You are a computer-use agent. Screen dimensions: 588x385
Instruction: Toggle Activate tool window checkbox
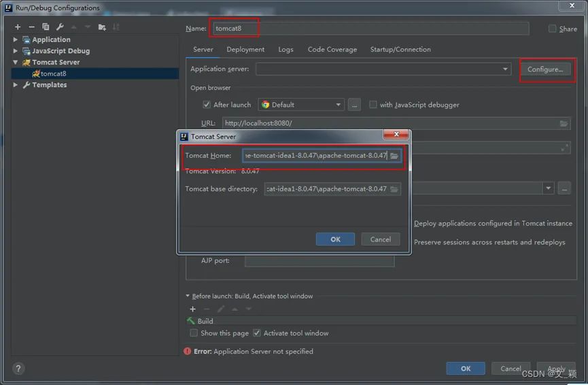257,333
